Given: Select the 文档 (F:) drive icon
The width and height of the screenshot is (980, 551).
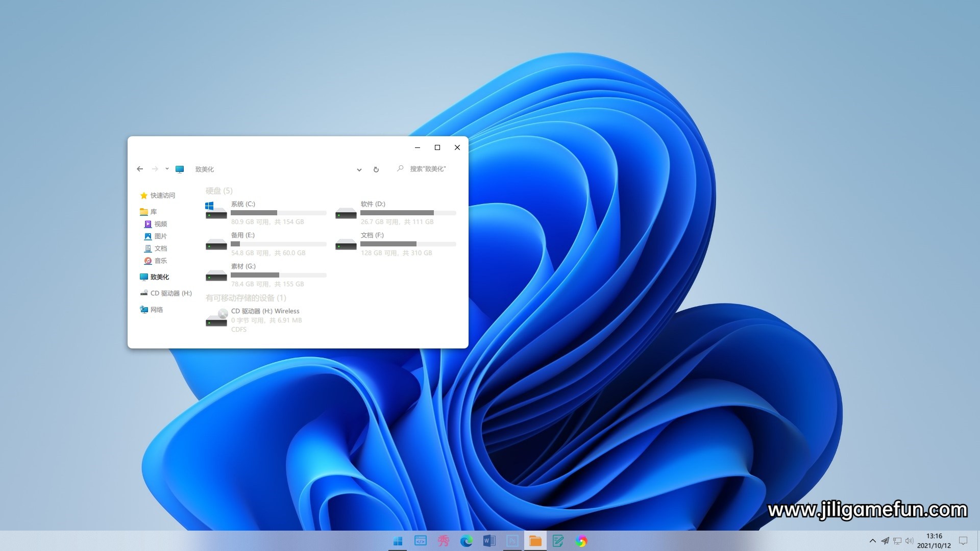Looking at the screenshot, I should pos(346,244).
